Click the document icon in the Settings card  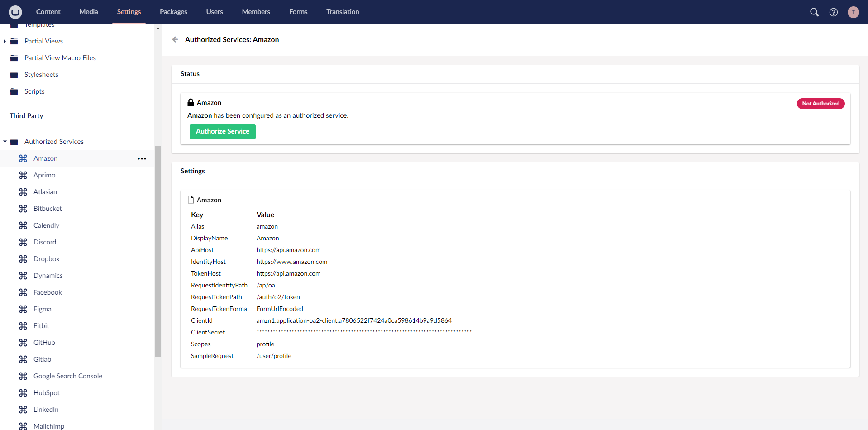[x=191, y=200]
